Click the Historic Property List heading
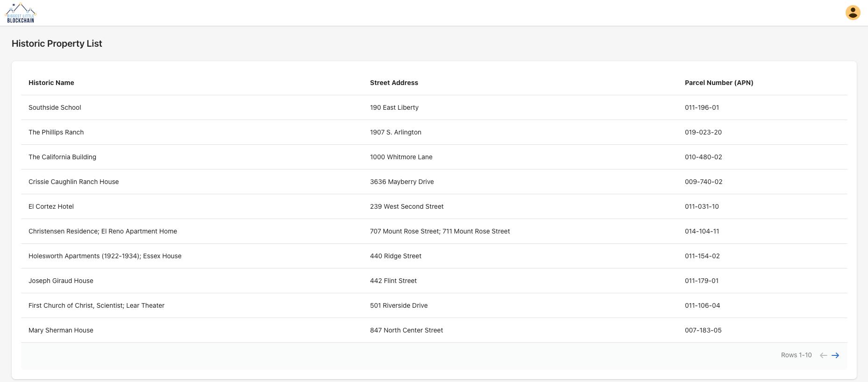The height and width of the screenshot is (382, 868). (57, 43)
